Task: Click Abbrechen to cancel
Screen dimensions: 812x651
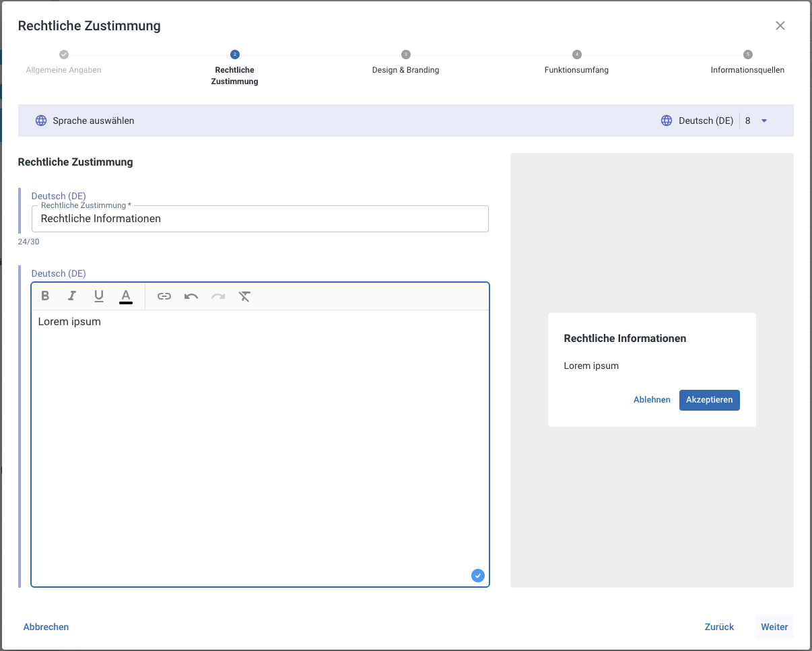Action: tap(46, 627)
